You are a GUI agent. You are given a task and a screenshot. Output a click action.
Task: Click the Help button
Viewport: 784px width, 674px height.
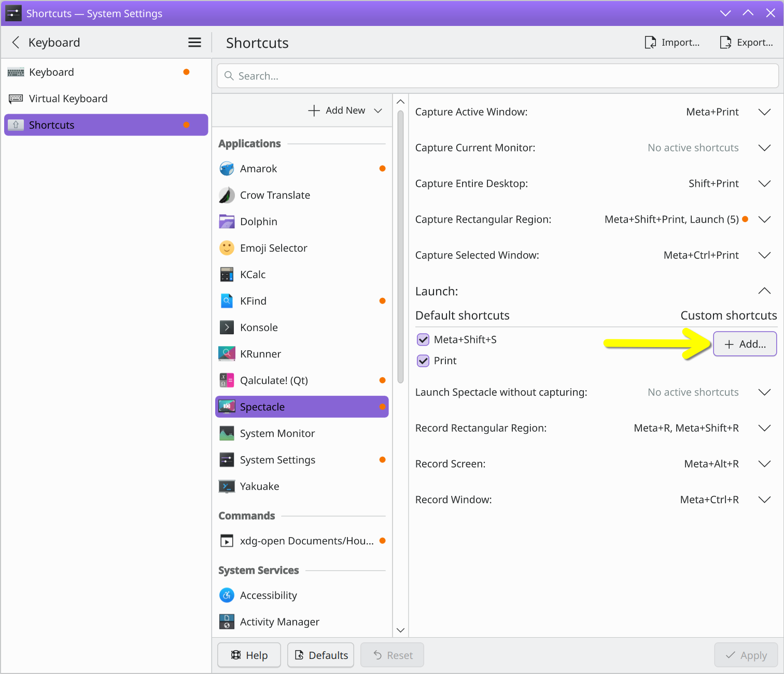249,655
